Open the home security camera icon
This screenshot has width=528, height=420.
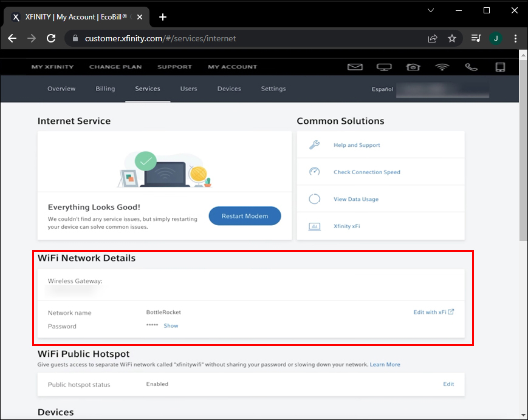pos(413,67)
